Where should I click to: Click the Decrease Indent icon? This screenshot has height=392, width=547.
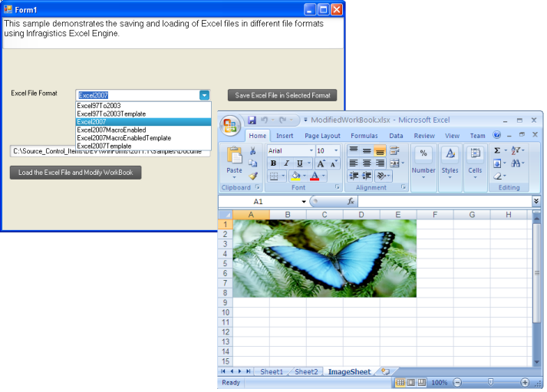pyautogui.click(x=354, y=176)
